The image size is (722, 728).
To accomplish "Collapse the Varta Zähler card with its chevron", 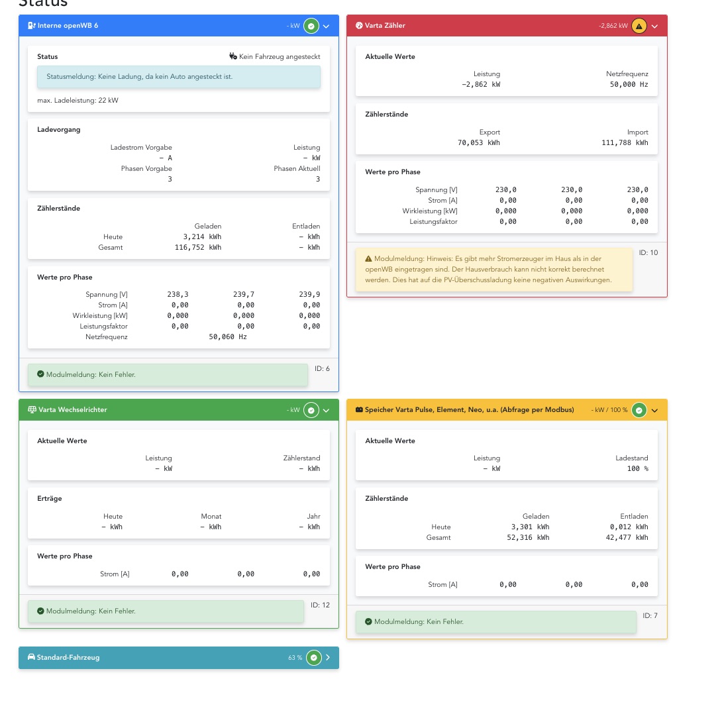I will 654,26.
